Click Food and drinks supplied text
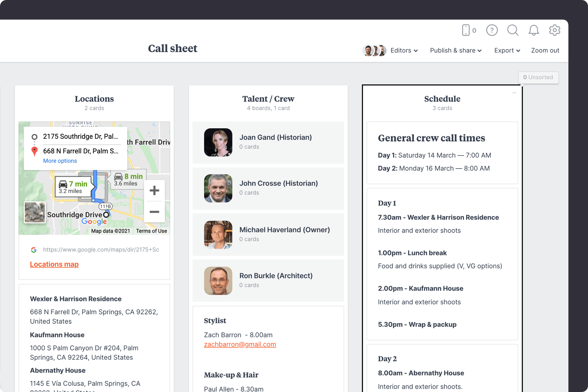This screenshot has height=392, width=588. 440,266
